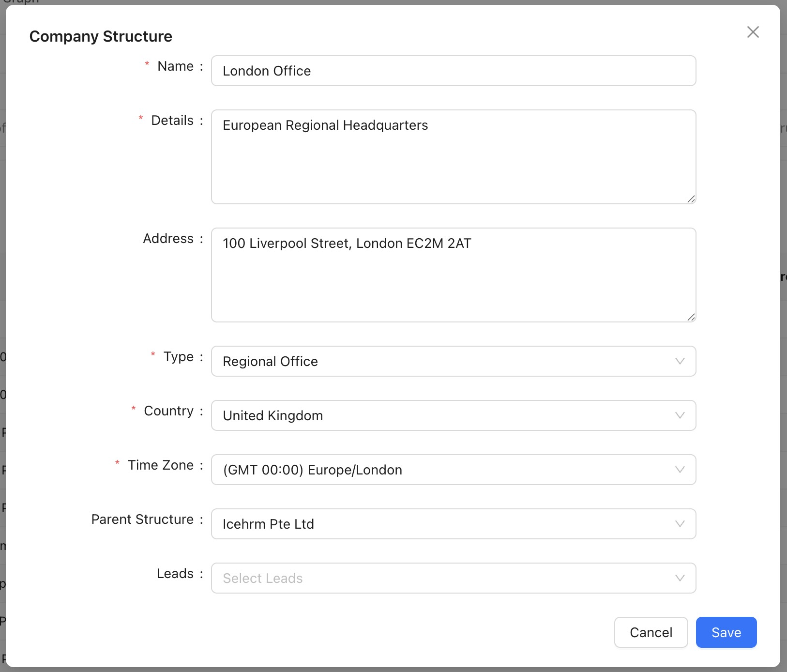787x672 pixels.
Task: Click the Company Structure dialog title
Action: click(101, 36)
